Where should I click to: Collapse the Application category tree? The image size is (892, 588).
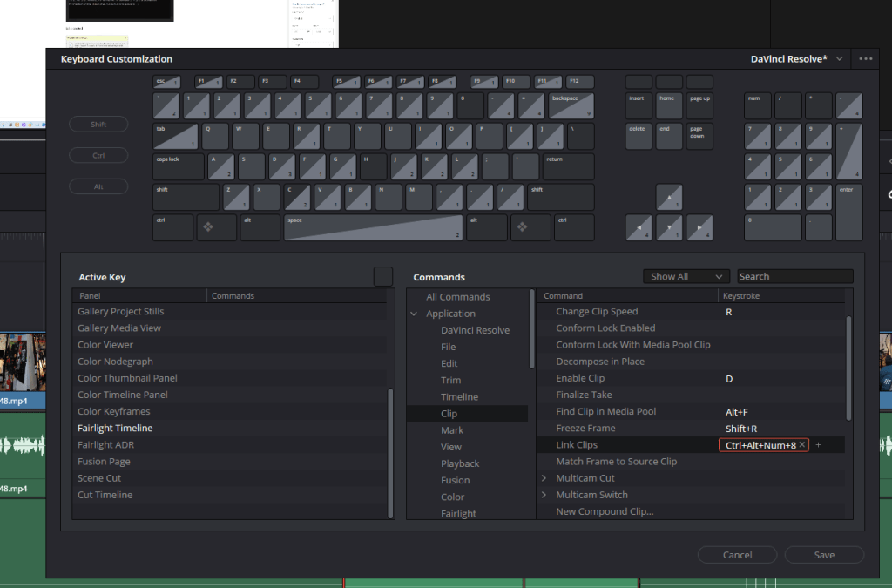tap(414, 314)
